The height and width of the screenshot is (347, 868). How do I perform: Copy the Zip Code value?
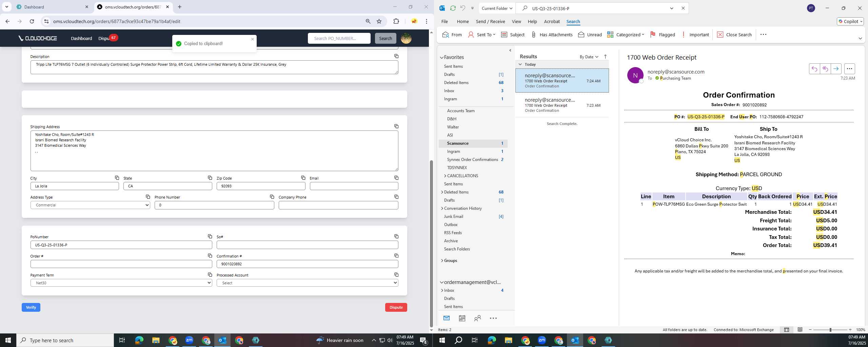coord(303,178)
